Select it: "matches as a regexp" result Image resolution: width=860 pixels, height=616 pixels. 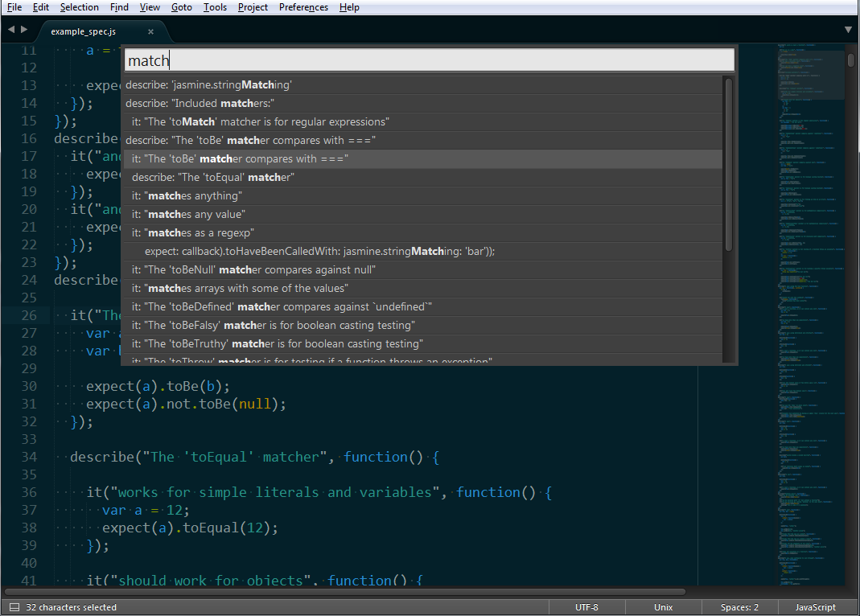point(423,233)
